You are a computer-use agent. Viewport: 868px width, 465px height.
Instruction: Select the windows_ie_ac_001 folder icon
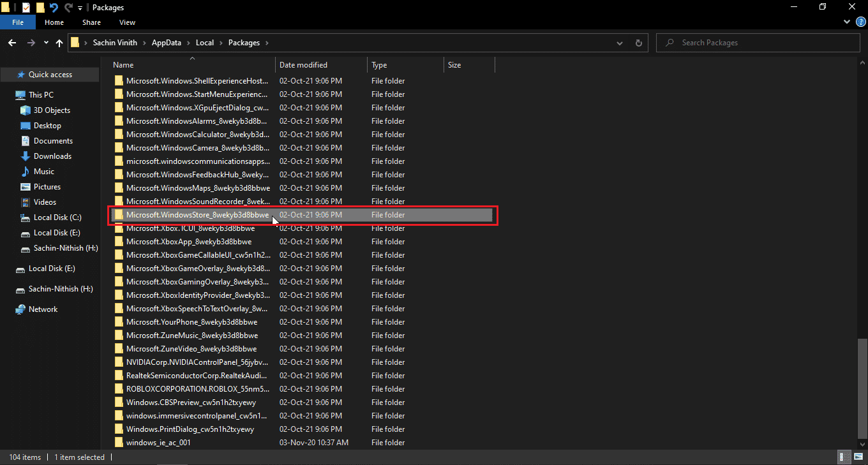point(118,443)
